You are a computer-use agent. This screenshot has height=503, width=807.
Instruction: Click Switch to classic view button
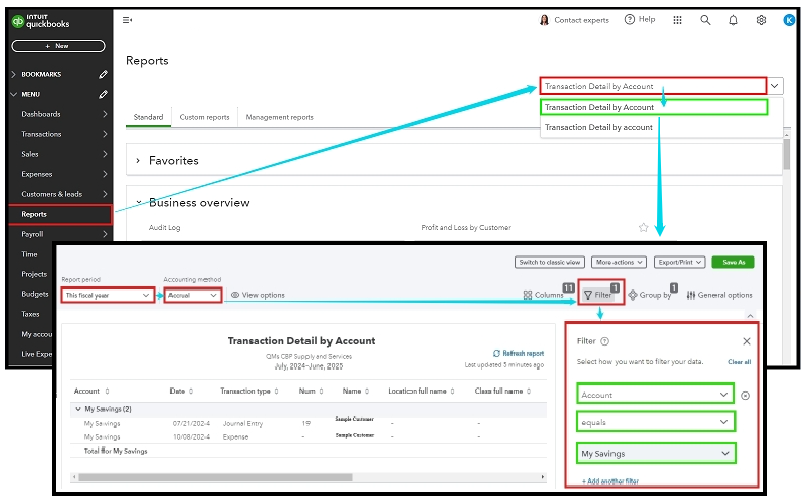point(549,263)
